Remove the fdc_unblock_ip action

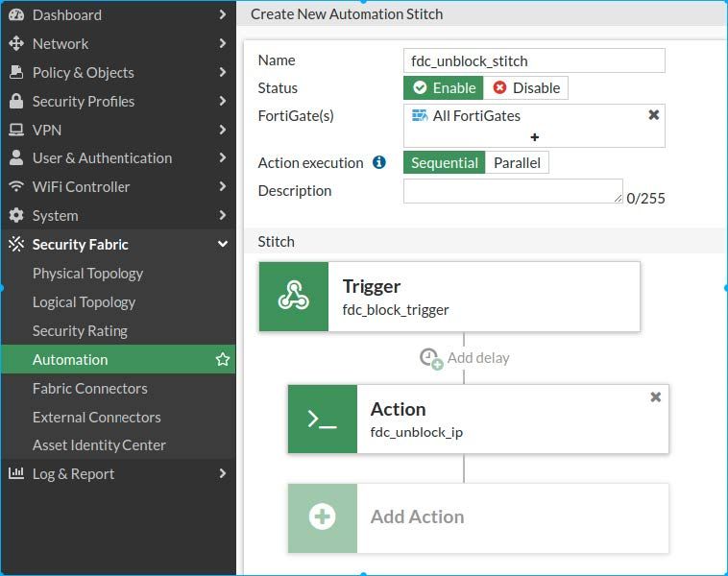pos(656,397)
